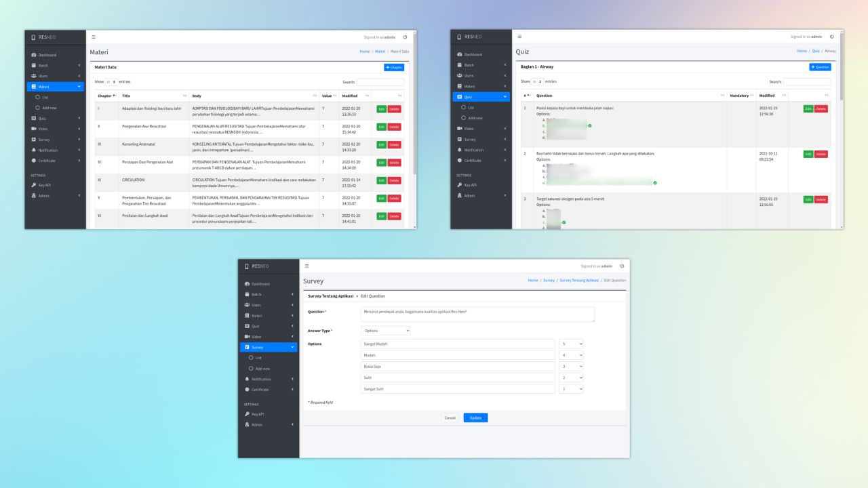Open Video section in the Materi window sidebar
This screenshot has width=868, height=488.
pos(43,129)
